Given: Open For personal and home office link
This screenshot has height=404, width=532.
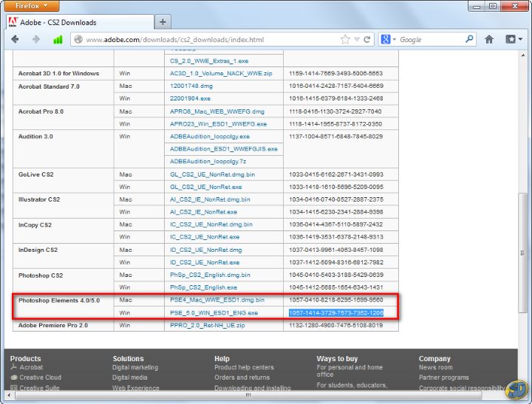Looking at the screenshot, I should 349,371.
